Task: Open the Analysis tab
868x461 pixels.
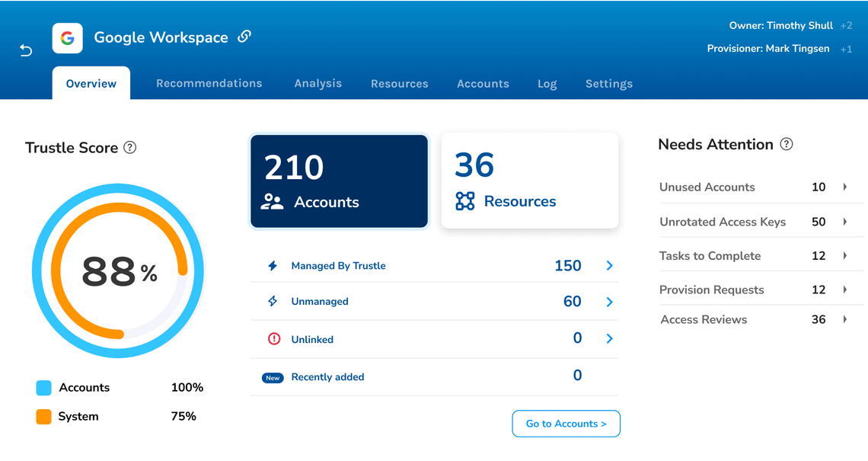Action: [x=318, y=83]
